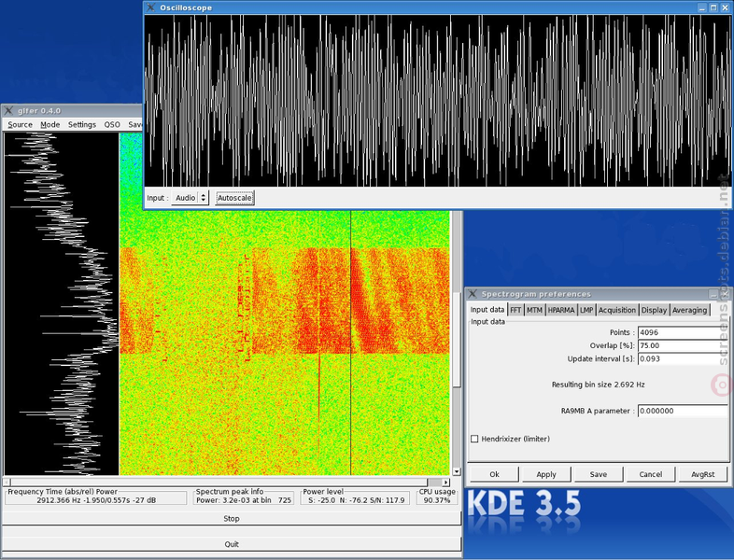
Task: Click the glfer window menu X icon
Action: click(x=8, y=111)
